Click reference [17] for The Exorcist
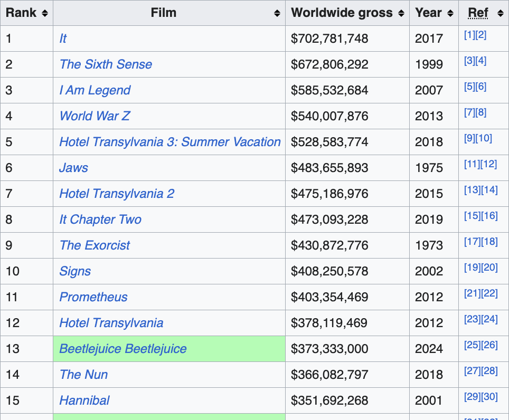Viewport: 509px width, 420px height. coord(473,242)
